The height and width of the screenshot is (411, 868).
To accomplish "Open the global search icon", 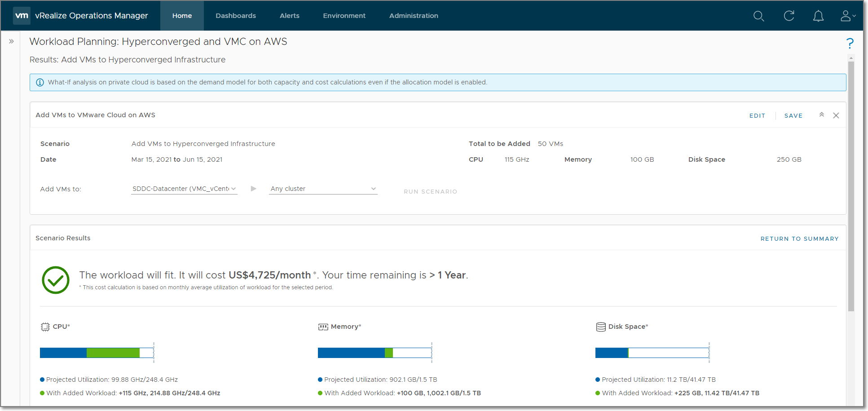I will [758, 16].
